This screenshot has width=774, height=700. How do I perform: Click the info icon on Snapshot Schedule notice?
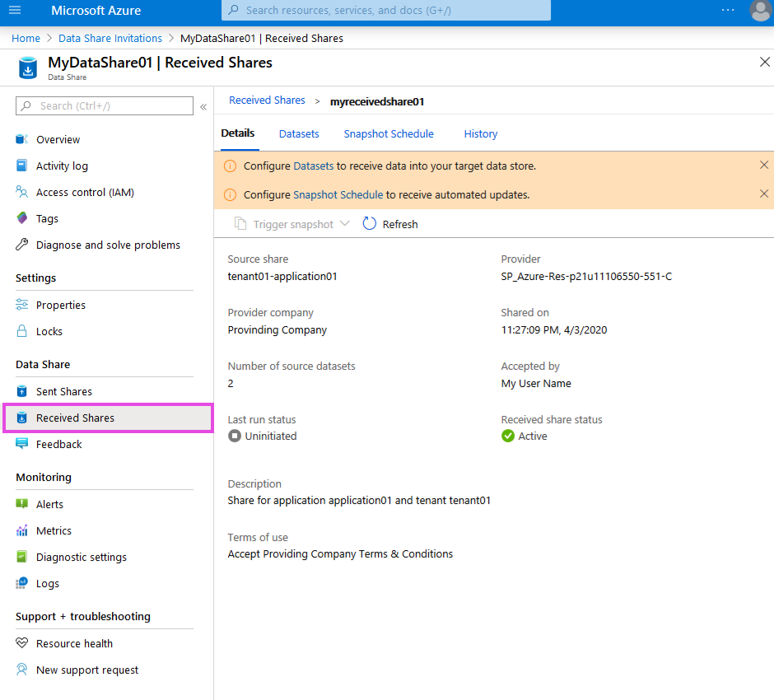coord(230,195)
